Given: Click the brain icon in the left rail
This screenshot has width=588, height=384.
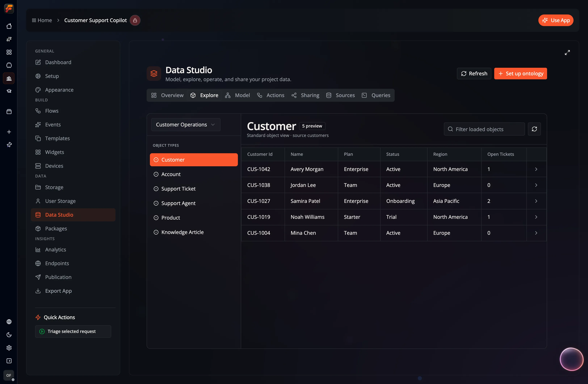Looking at the screenshot, I should coord(9,65).
